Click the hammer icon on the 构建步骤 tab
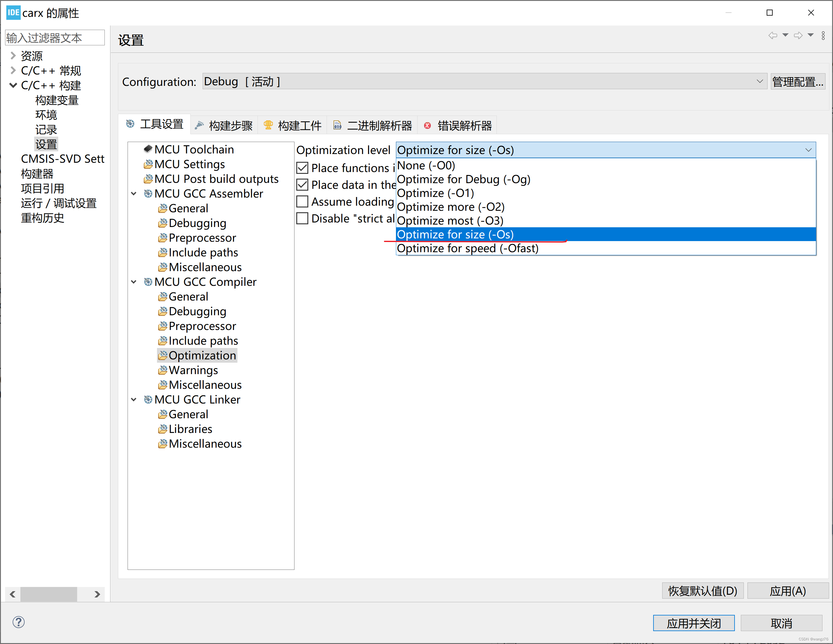 (x=200, y=125)
